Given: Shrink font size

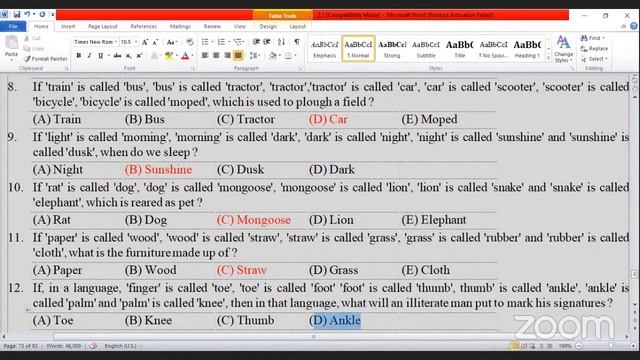Looking at the screenshot, I should 155,42.
